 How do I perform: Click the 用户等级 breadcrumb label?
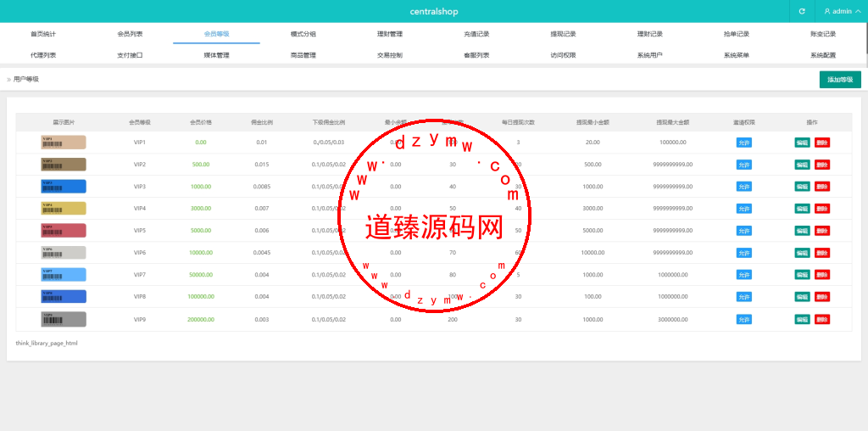(x=26, y=79)
